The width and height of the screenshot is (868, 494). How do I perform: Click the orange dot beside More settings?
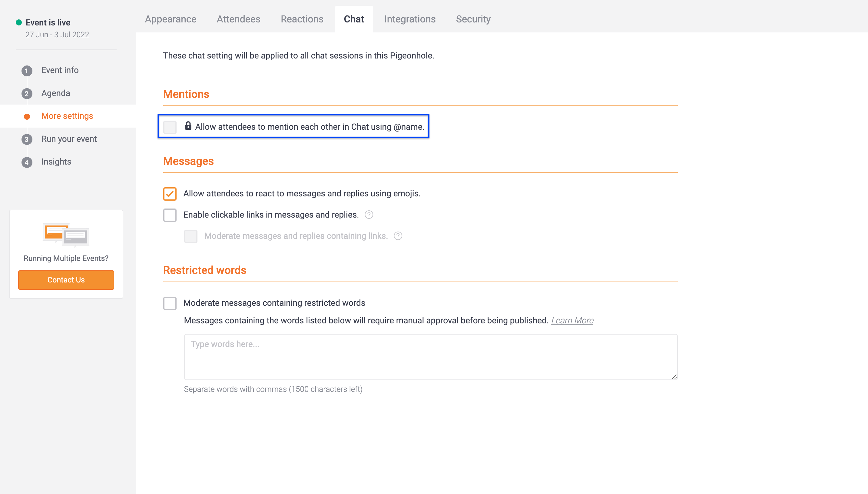coord(27,117)
